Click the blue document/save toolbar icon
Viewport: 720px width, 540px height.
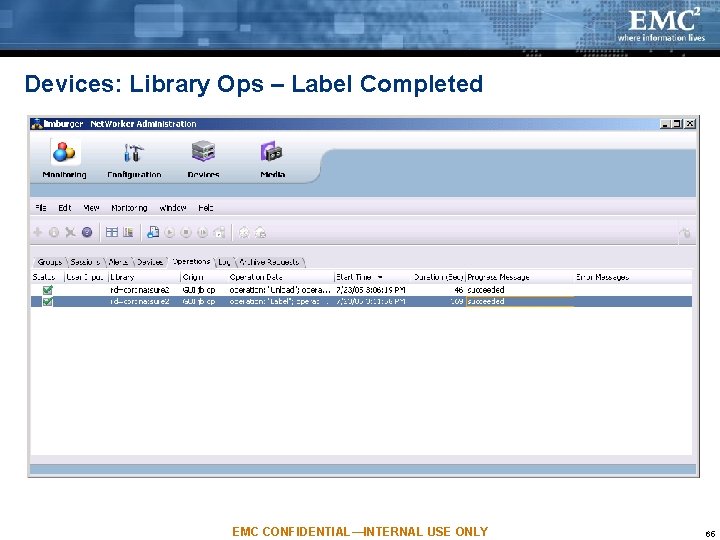click(153, 232)
